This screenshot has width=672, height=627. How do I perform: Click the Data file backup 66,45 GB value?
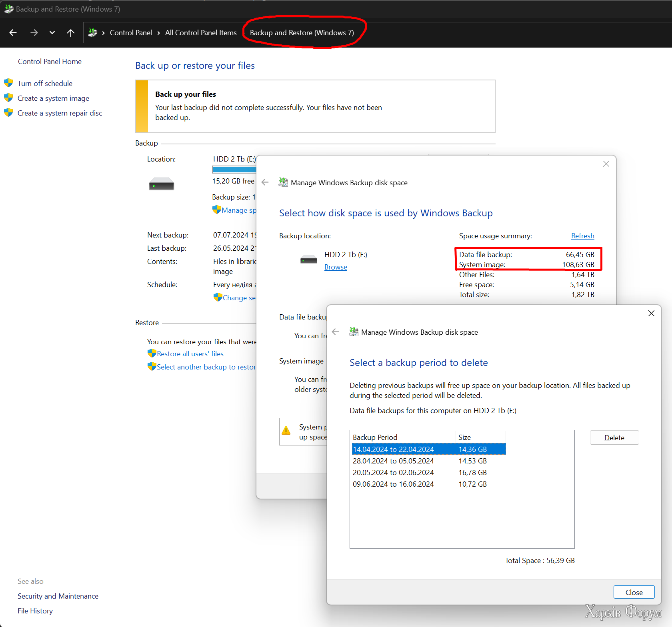point(580,255)
